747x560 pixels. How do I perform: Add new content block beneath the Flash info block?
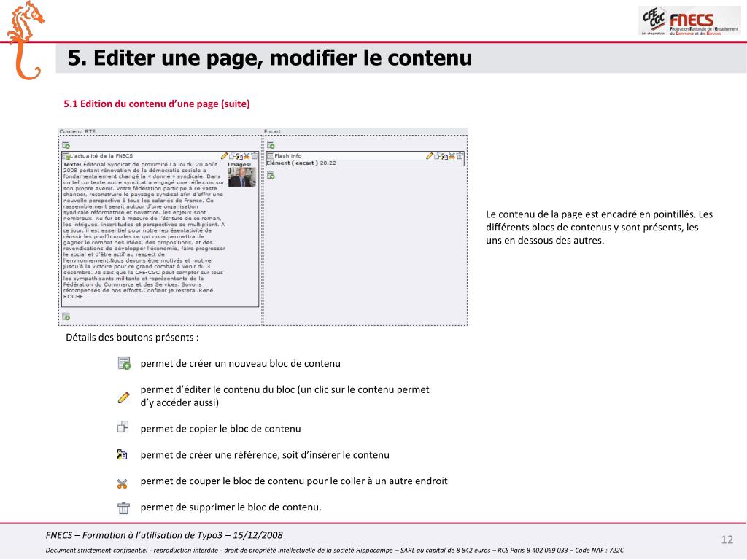(x=271, y=175)
